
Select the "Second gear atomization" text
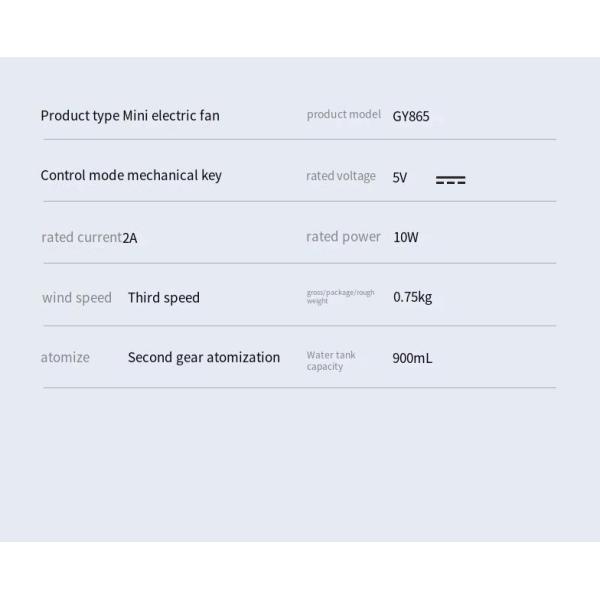point(204,357)
